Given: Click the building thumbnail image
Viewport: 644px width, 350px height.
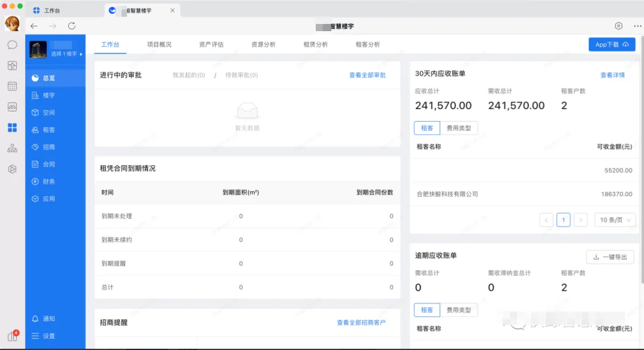Looking at the screenshot, I should coord(38,49).
